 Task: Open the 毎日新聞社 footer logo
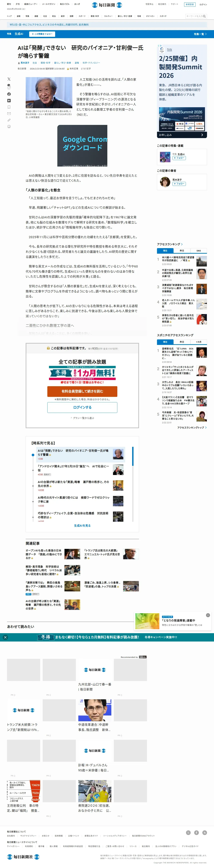click(23, 857)
